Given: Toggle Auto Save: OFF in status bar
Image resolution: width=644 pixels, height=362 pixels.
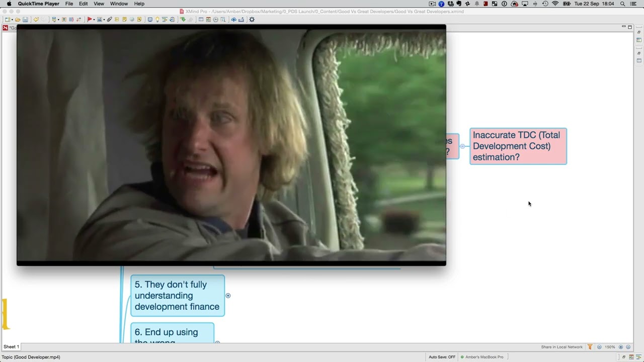Looking at the screenshot, I should pyautogui.click(x=442, y=357).
